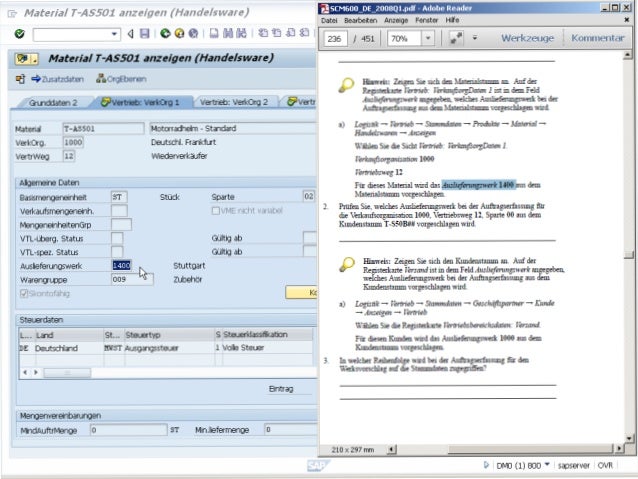638x479 pixels.
Task: Open the Hilfe menu in Adobe Reader
Action: pos(452,20)
